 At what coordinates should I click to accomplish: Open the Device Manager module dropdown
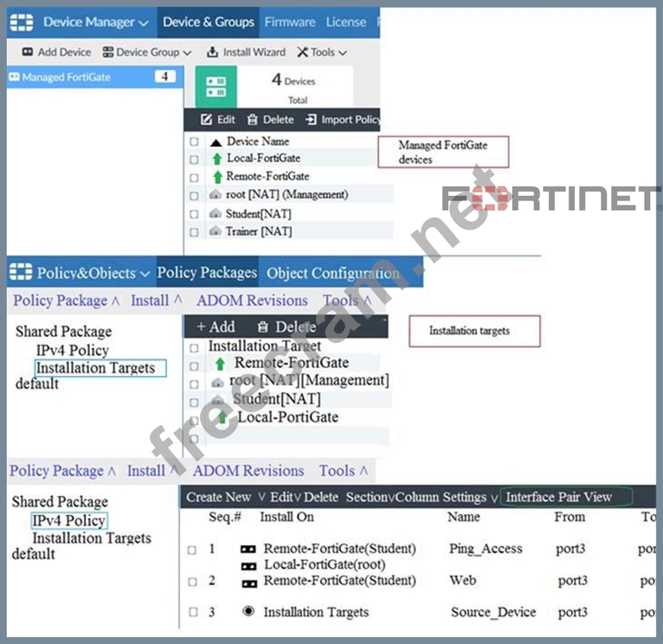[x=96, y=22]
